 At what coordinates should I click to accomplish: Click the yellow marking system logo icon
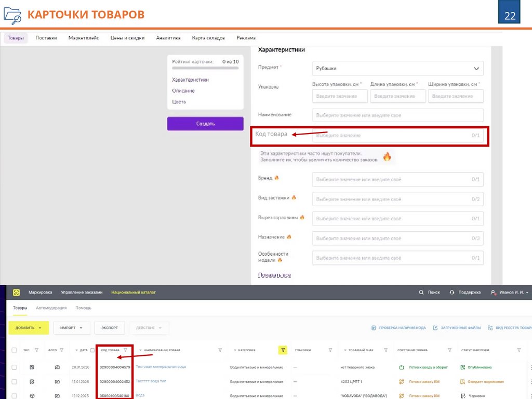16,292
